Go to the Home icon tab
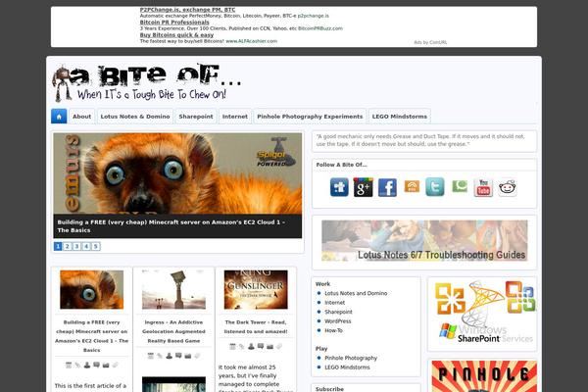Viewport: 588px width, 392px height. click(x=59, y=117)
